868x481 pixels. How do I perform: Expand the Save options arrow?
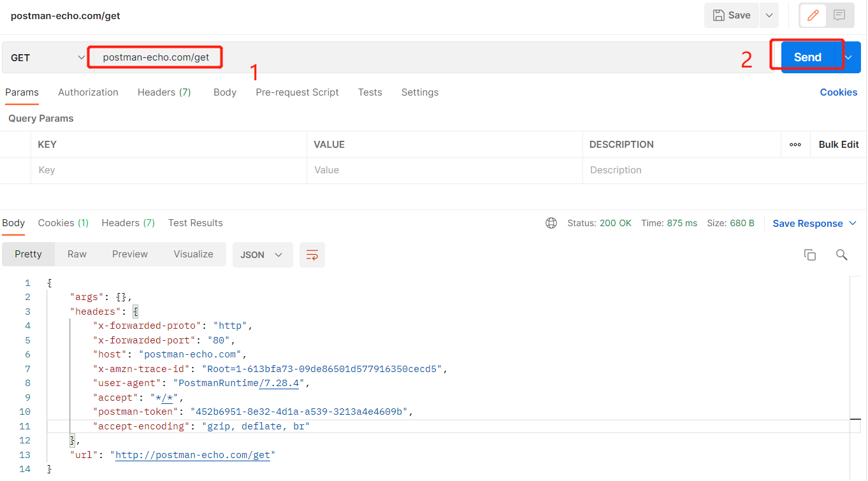pos(769,15)
